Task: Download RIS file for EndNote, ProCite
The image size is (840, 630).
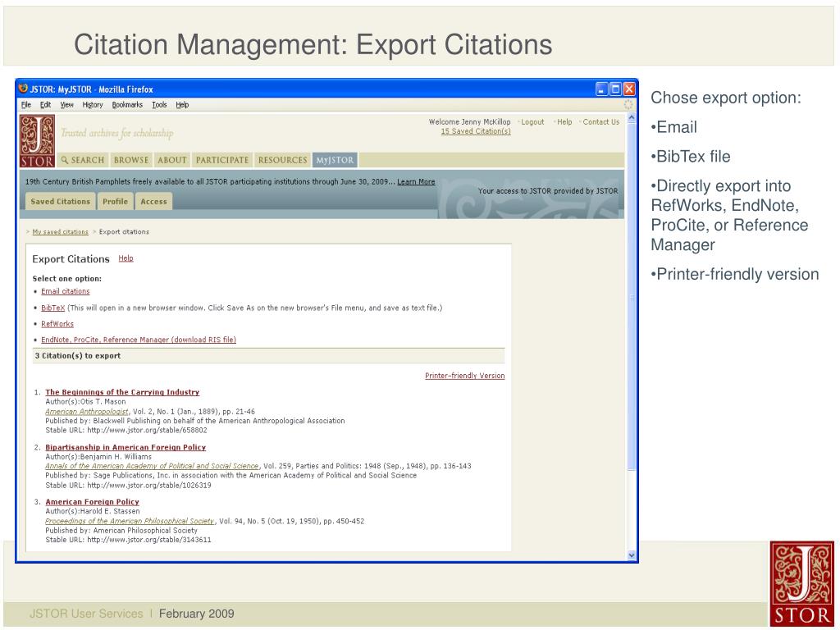Action: pyautogui.click(x=139, y=340)
